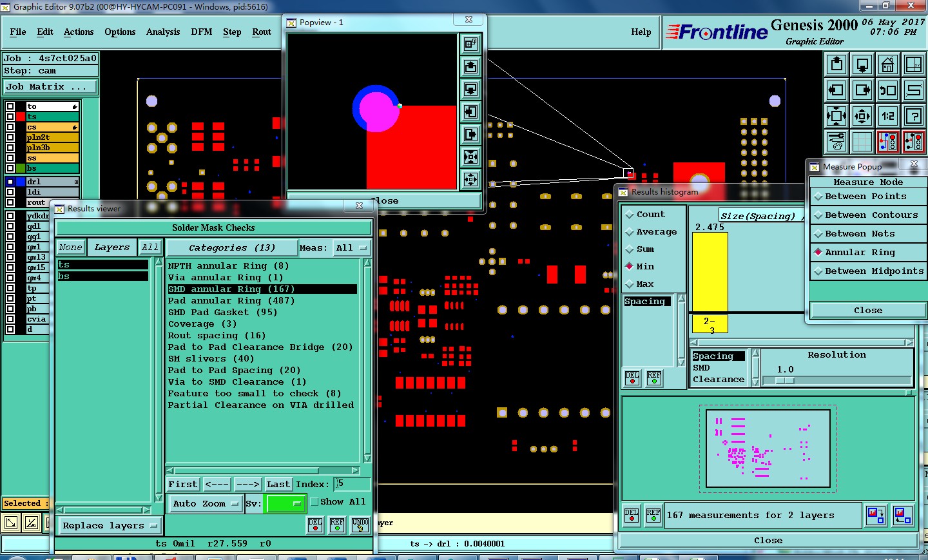928x560 pixels.
Task: Click the Home view icon
Action: pyautogui.click(x=888, y=65)
